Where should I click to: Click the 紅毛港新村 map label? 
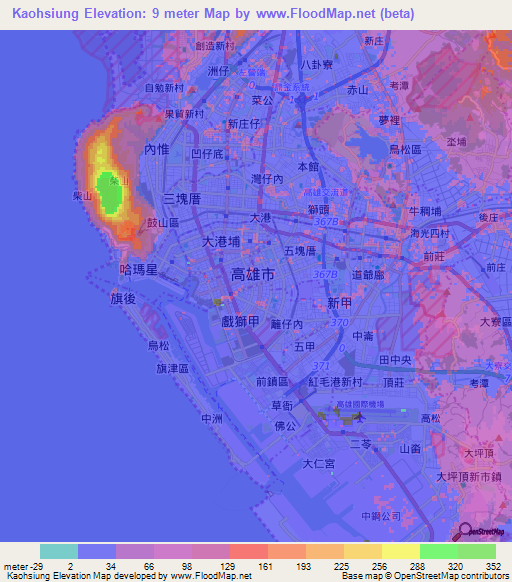pos(336,382)
